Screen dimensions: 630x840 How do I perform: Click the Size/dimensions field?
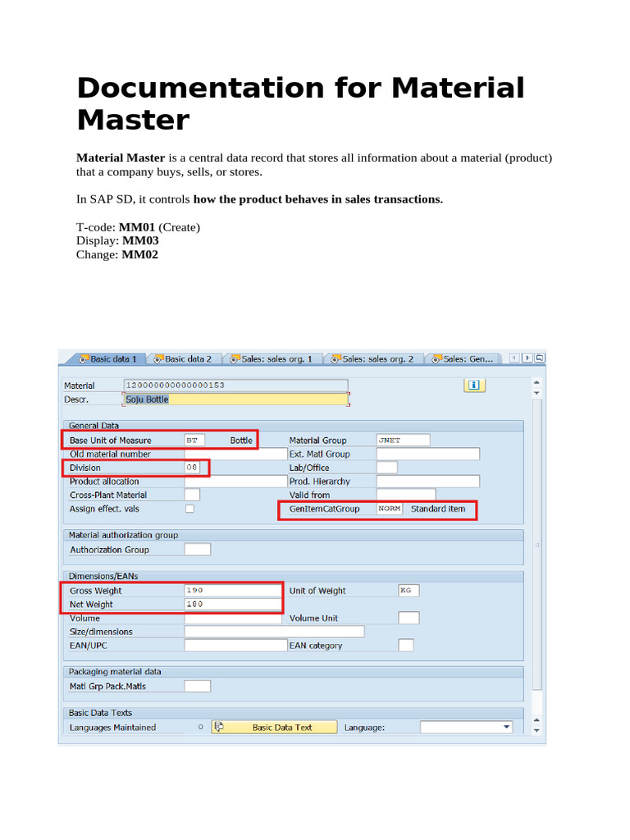click(x=274, y=632)
